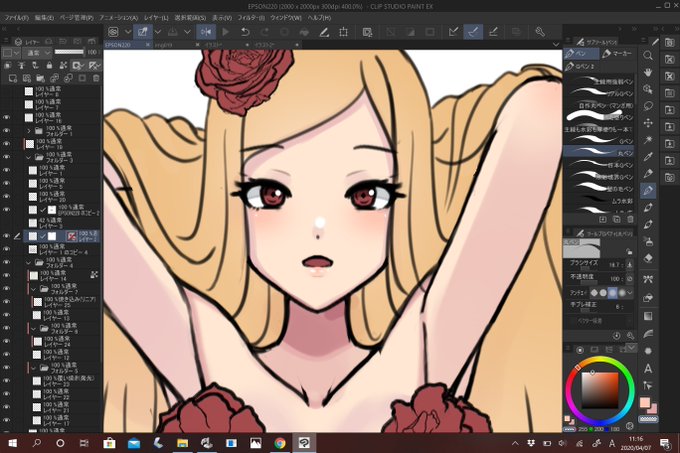Open the フィルター(I) menu
This screenshot has width=680, height=453.
[251, 18]
